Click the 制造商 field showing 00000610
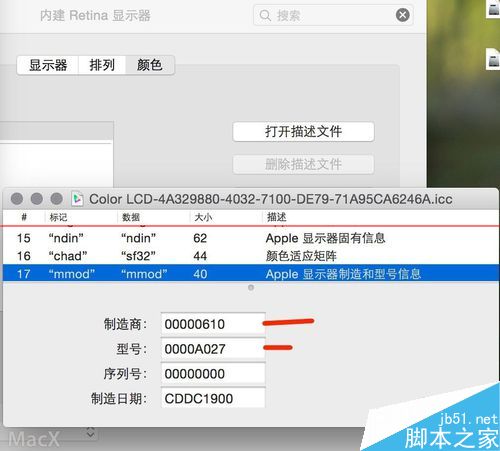The image size is (500, 451). pyautogui.click(x=213, y=324)
